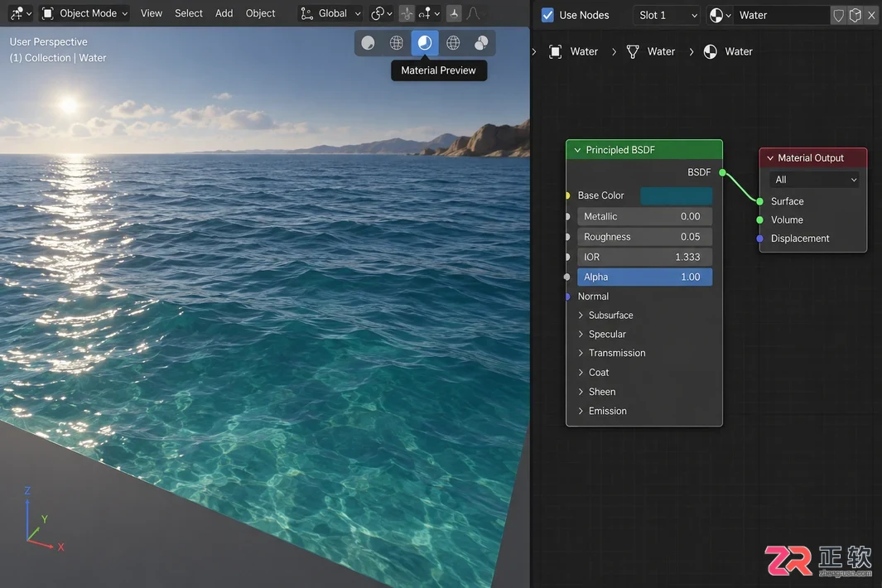Click globe icon right of Material Preview button
This screenshot has height=588, width=882.
[453, 43]
